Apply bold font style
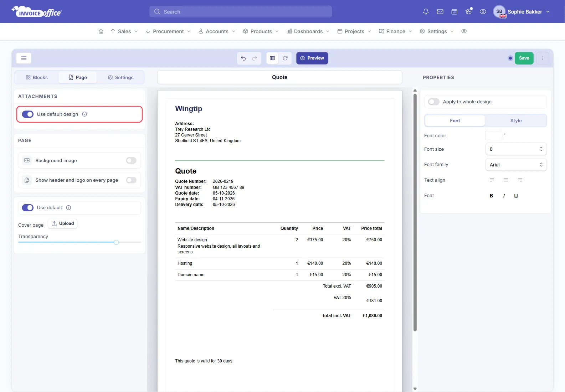The width and height of the screenshot is (565, 392). [x=492, y=196]
